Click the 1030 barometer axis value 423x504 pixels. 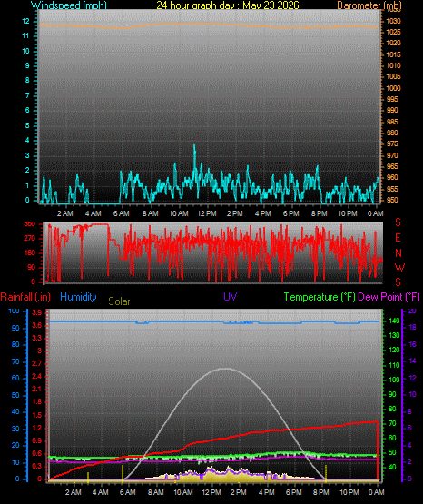tap(393, 21)
